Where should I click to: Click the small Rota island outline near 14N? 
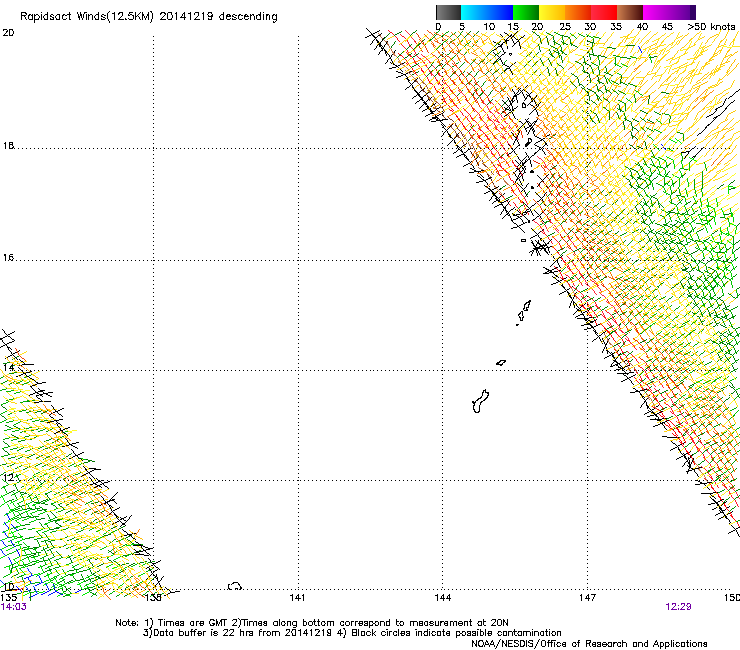501,363
